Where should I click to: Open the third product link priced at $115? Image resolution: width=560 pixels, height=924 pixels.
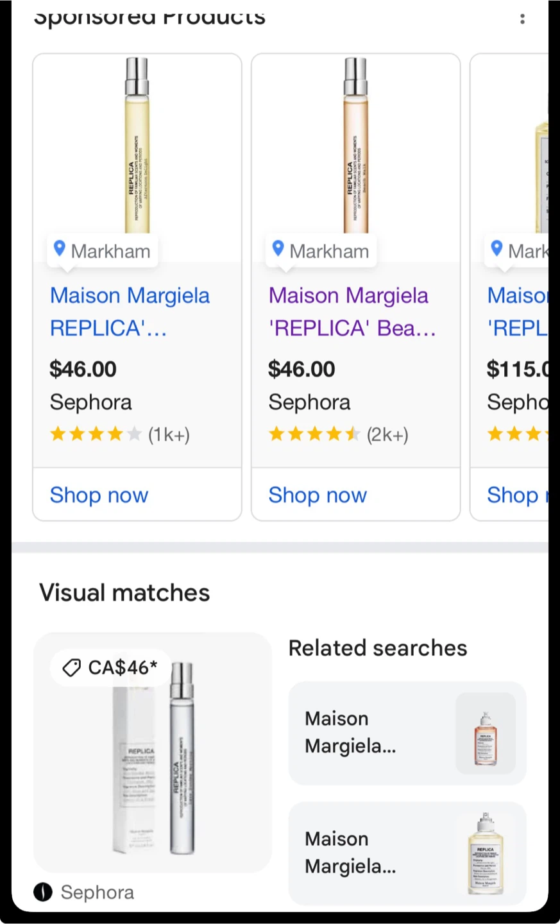click(518, 312)
